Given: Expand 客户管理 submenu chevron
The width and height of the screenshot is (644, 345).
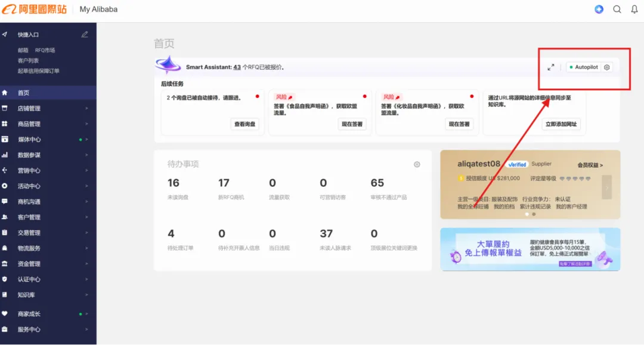Looking at the screenshot, I should point(86,217).
